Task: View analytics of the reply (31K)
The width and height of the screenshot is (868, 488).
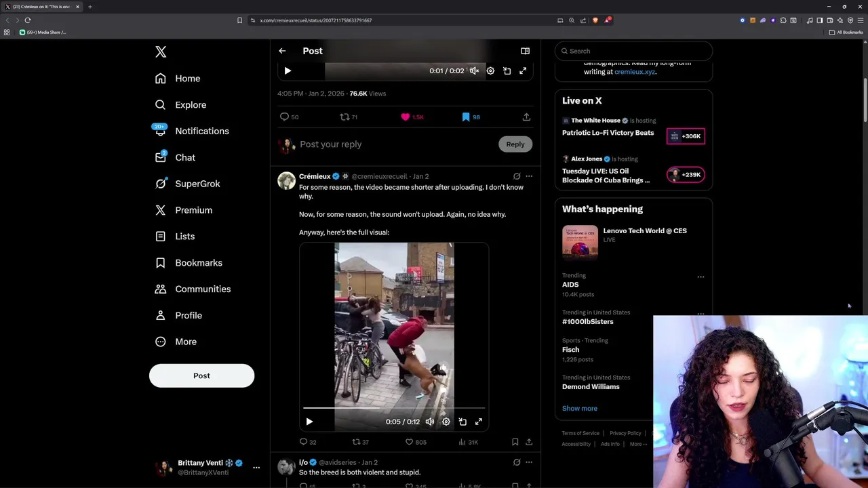Action: coord(469,442)
